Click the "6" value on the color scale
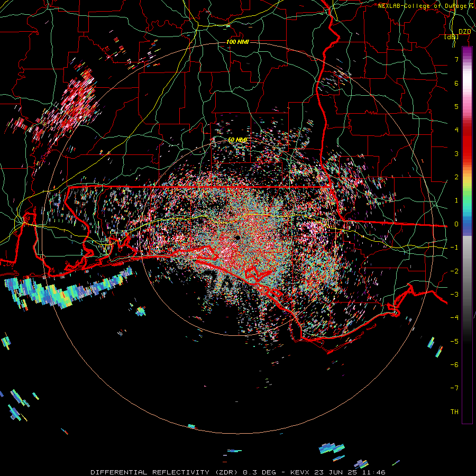This screenshot has width=476, height=476. (x=456, y=83)
